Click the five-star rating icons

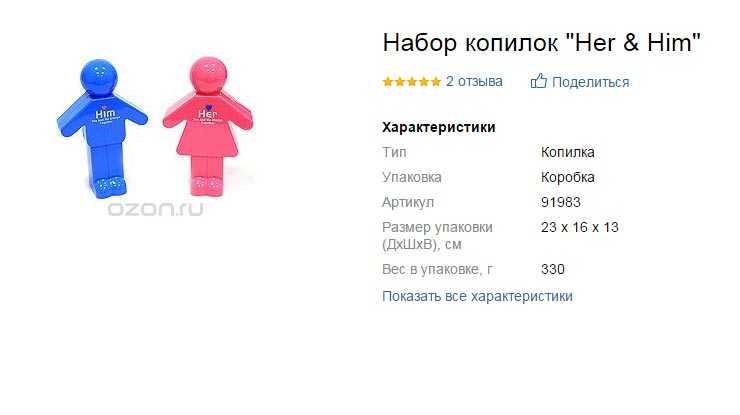click(x=412, y=82)
